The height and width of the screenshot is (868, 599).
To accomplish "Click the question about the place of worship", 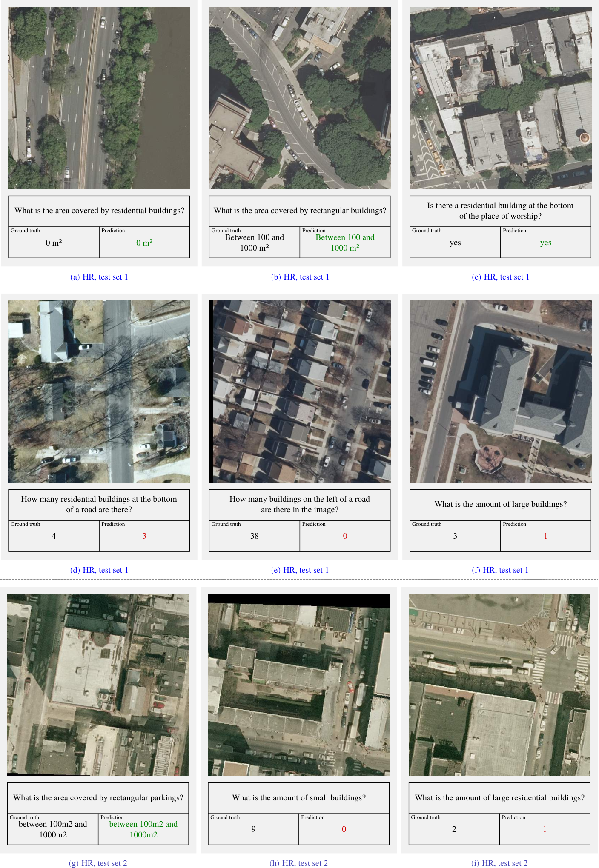I will (501, 211).
